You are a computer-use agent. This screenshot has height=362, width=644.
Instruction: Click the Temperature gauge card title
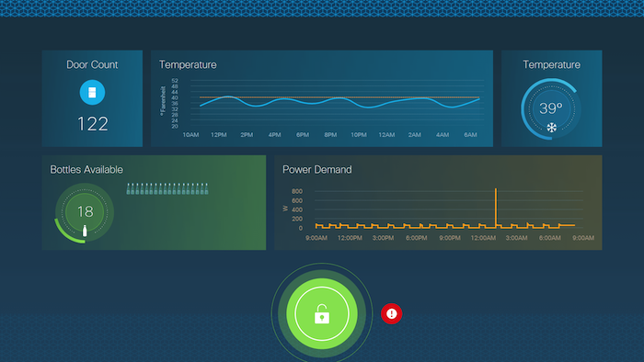tap(551, 65)
